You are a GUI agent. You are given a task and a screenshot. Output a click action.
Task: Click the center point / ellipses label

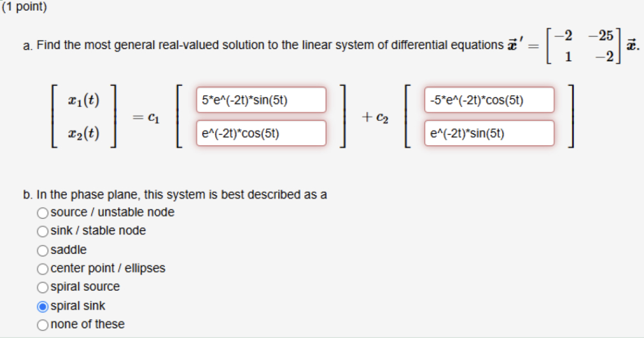(x=107, y=268)
